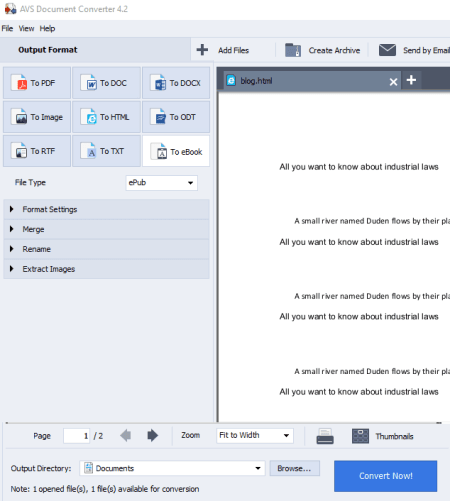Image resolution: width=450 pixels, height=501 pixels.
Task: Add a new document tab with plus
Action: tap(411, 80)
